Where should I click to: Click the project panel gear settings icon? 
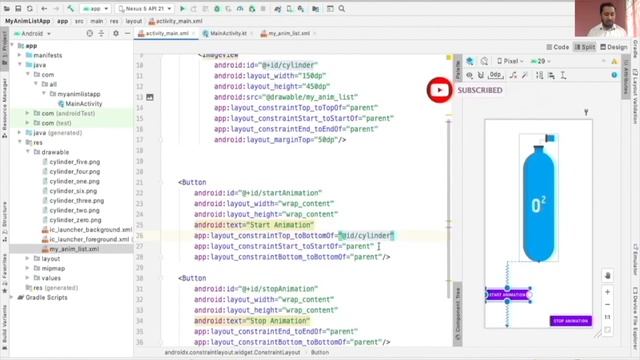pyautogui.click(x=116, y=33)
